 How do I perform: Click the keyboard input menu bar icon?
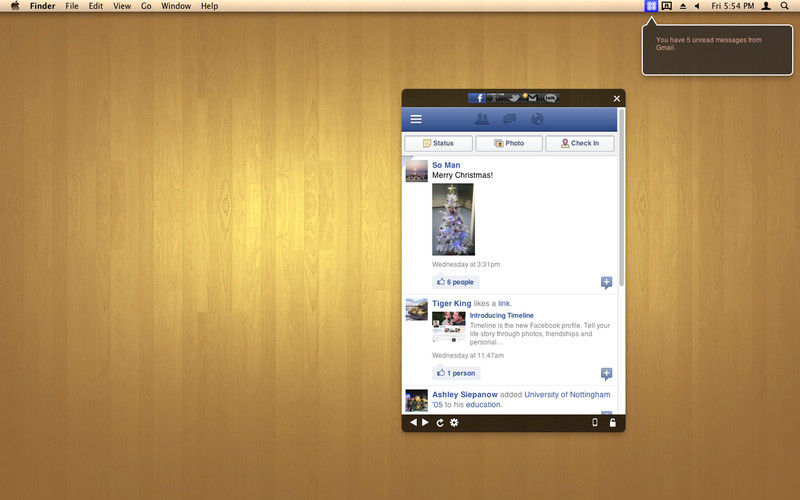click(666, 6)
